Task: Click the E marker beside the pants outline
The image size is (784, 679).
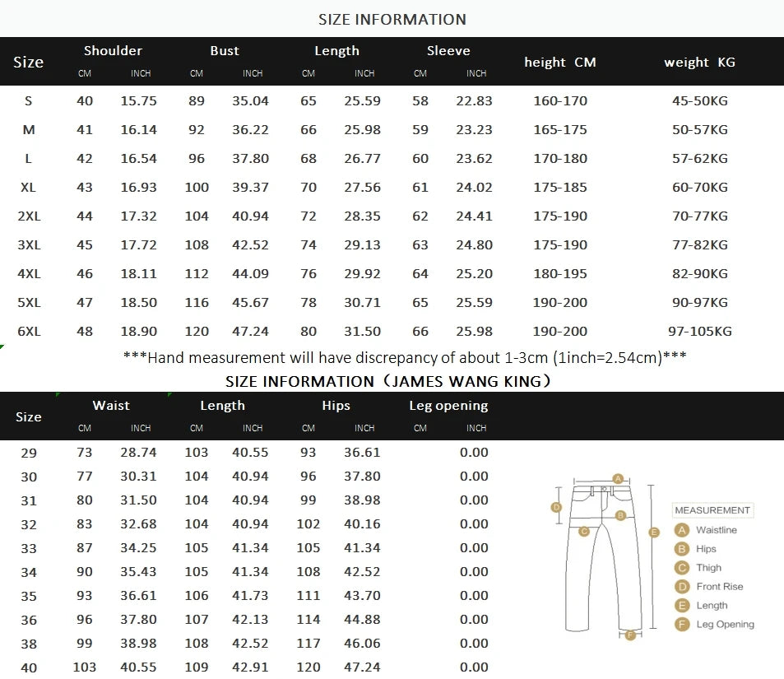Action: point(654,533)
